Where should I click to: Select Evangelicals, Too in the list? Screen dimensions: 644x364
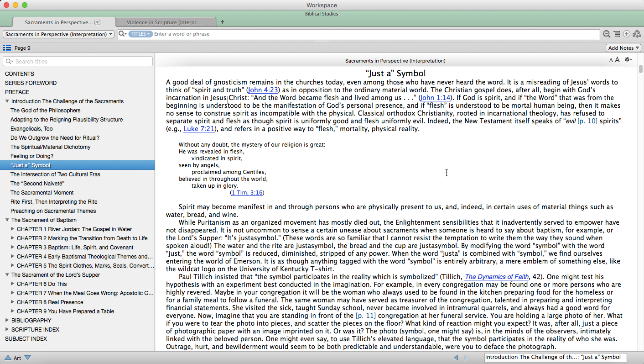31,129
